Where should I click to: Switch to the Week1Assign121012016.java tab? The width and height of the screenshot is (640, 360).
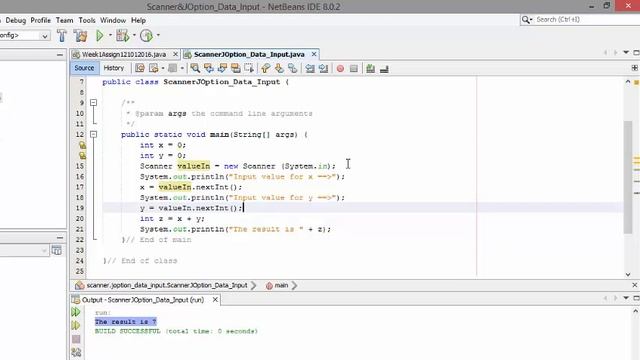[x=124, y=54]
